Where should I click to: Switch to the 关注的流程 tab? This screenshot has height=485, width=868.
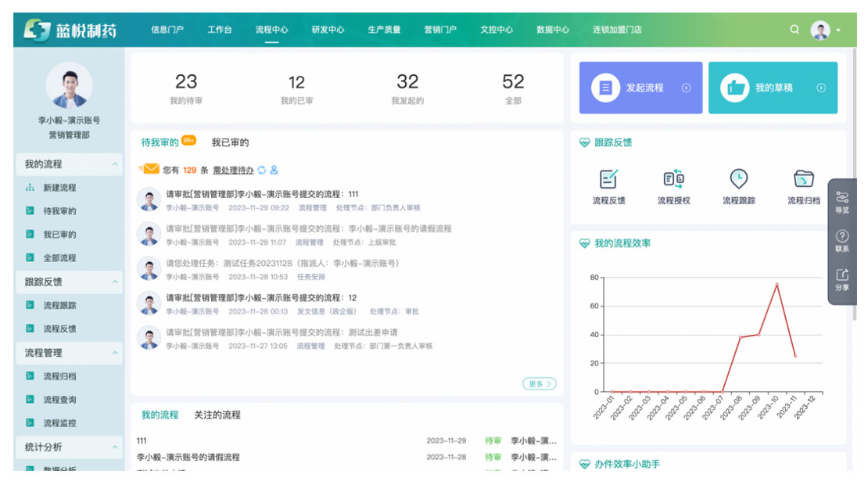217,415
